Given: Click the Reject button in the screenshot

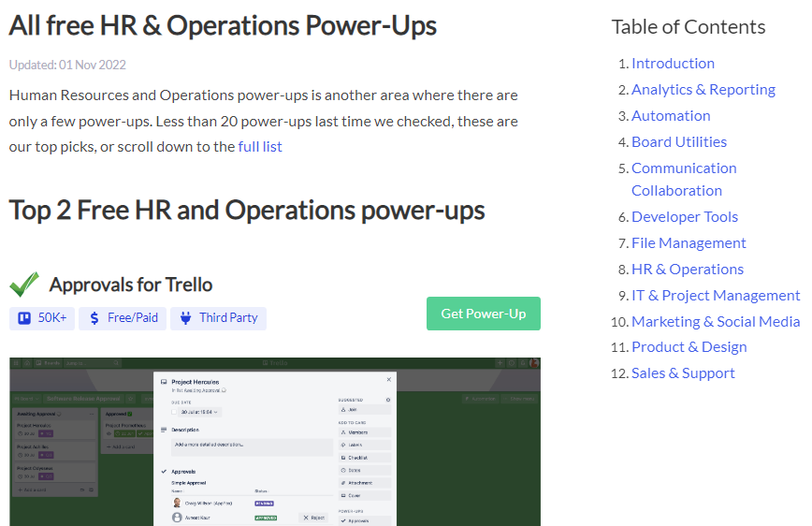Looking at the screenshot, I should 313,518.
